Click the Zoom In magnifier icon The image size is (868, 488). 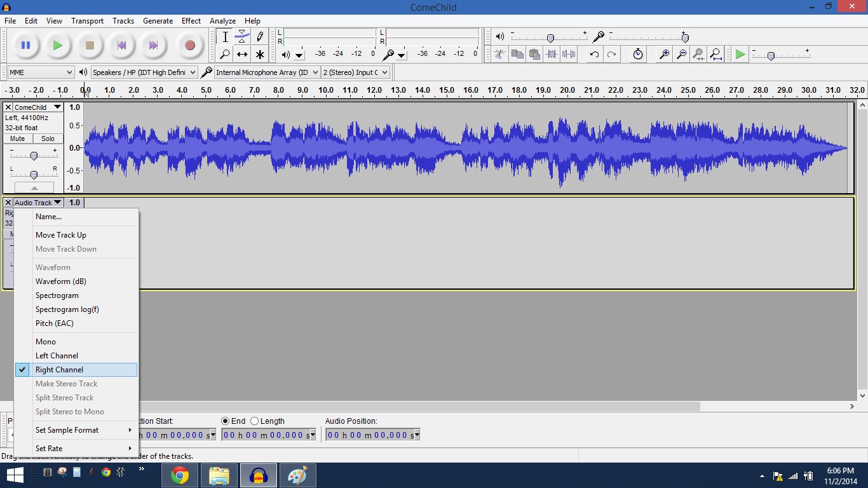664,55
